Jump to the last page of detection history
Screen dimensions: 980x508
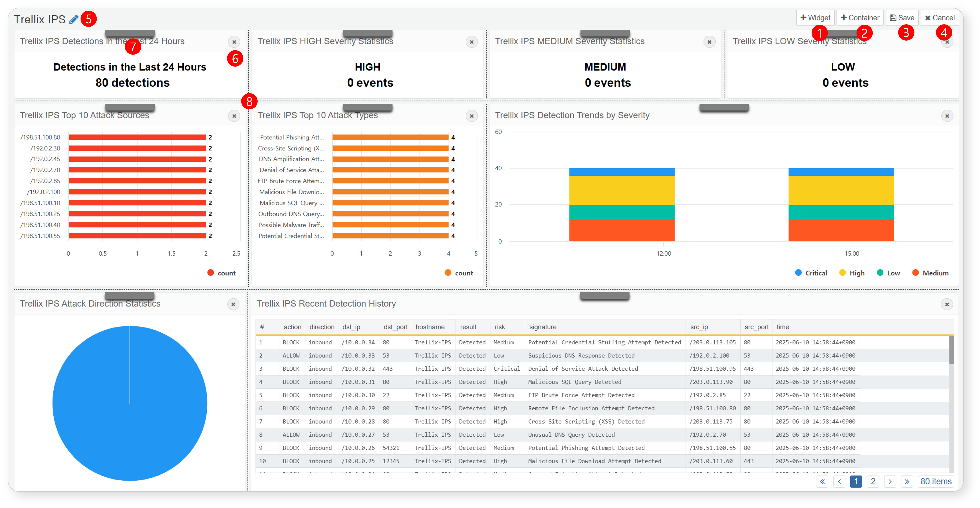907,481
